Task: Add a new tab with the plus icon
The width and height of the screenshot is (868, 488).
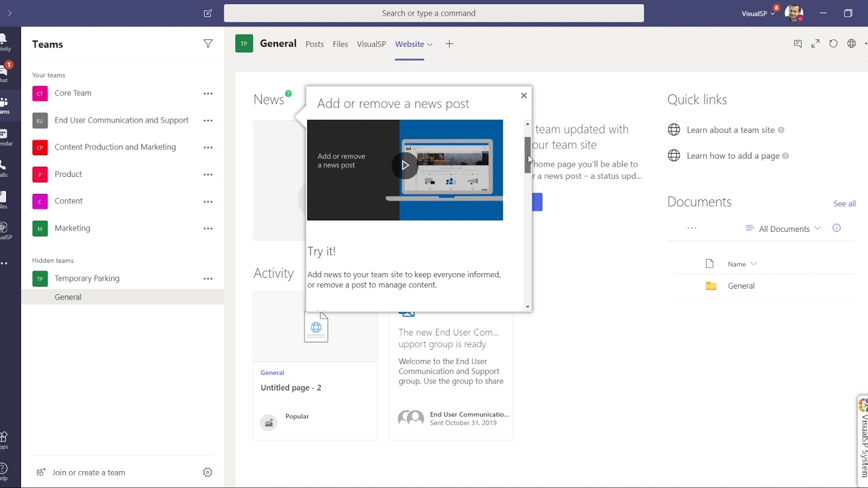Action: point(449,44)
